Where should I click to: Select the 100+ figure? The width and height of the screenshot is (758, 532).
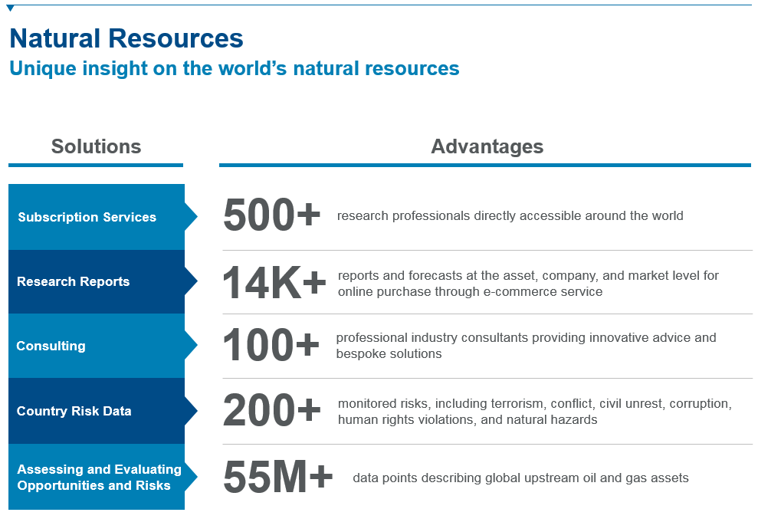(x=271, y=346)
